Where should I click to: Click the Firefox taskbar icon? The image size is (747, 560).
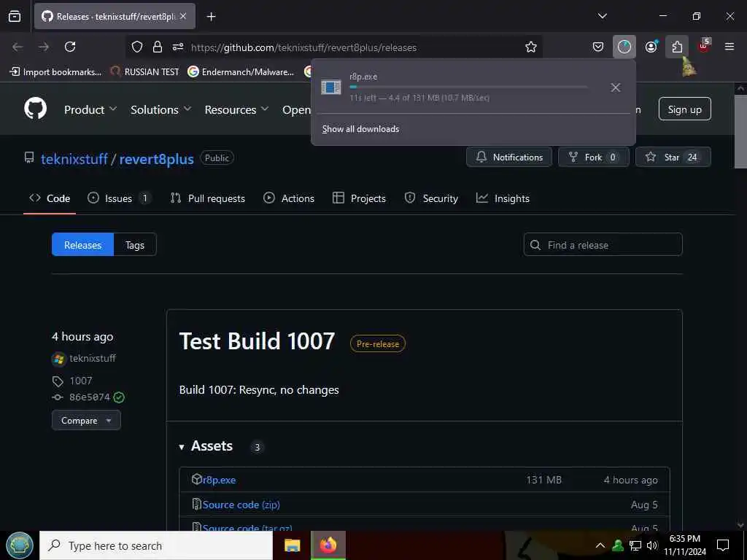[328, 545]
